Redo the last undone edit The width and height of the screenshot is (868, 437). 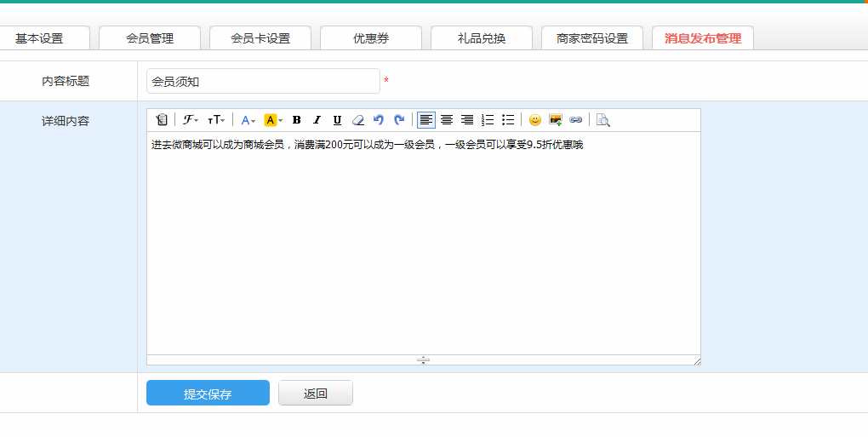point(398,120)
